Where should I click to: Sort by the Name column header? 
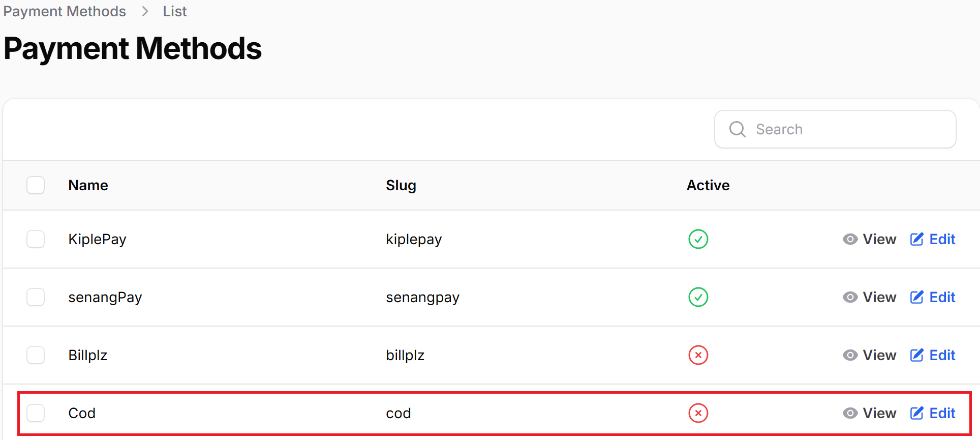[88, 185]
